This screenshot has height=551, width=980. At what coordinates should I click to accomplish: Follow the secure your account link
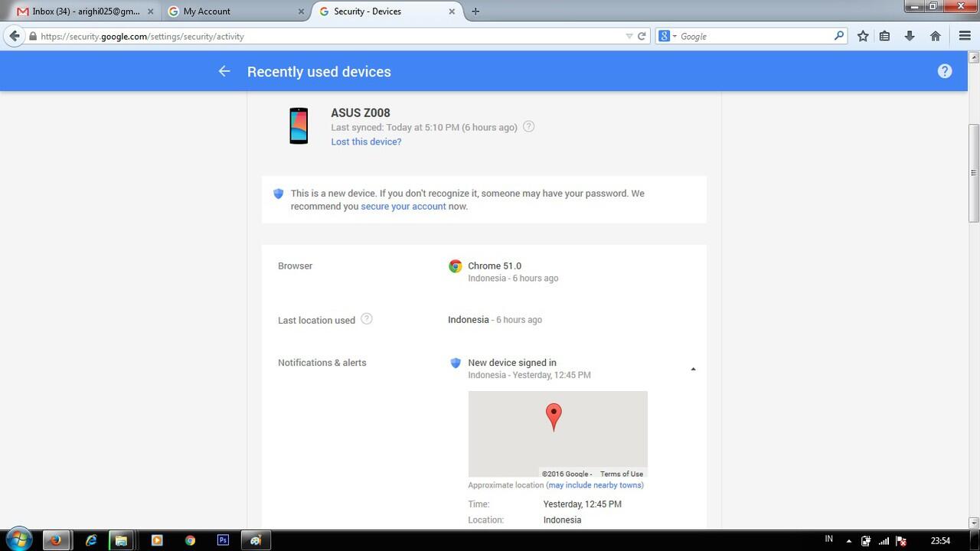tap(403, 206)
